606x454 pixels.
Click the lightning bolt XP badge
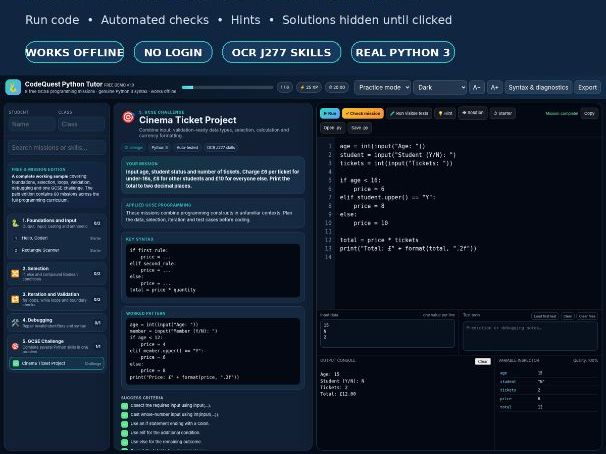(x=308, y=87)
